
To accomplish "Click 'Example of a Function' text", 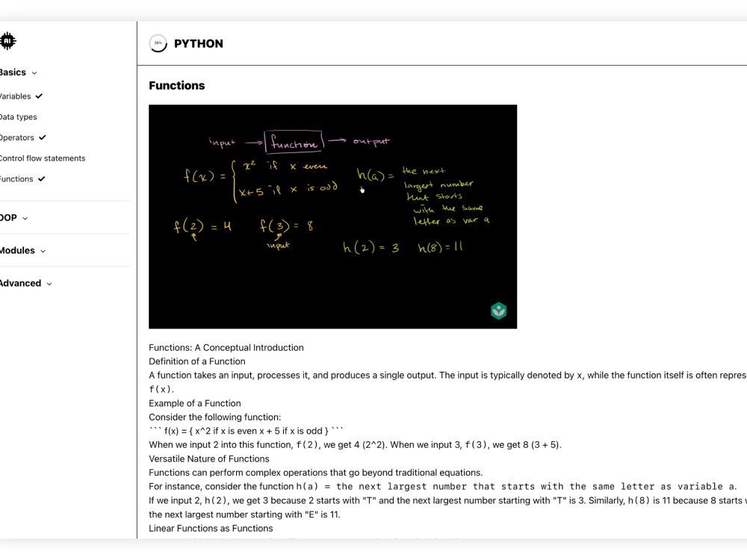I will point(195,403).
